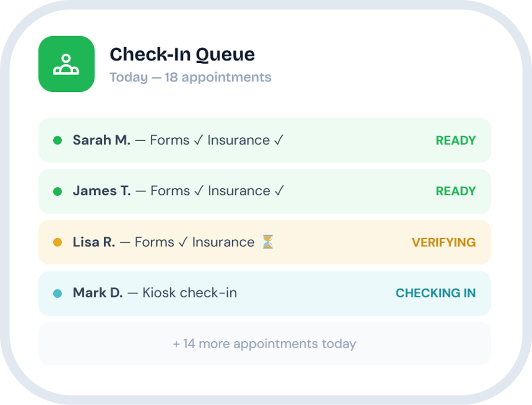
Task: Click the Forms checkmark in Lisa R.'s row
Action: click(183, 242)
